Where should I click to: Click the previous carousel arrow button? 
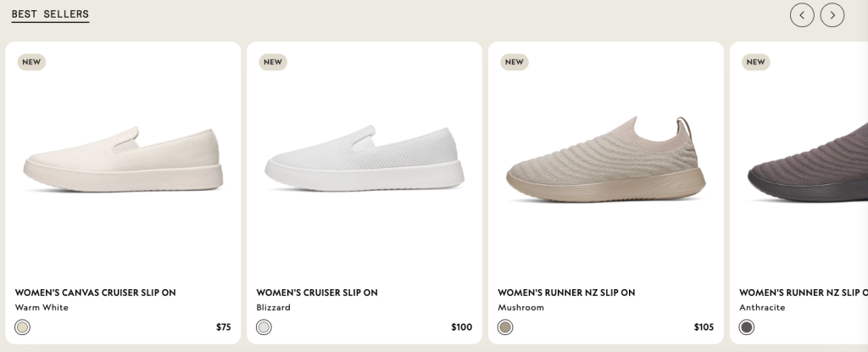click(802, 15)
